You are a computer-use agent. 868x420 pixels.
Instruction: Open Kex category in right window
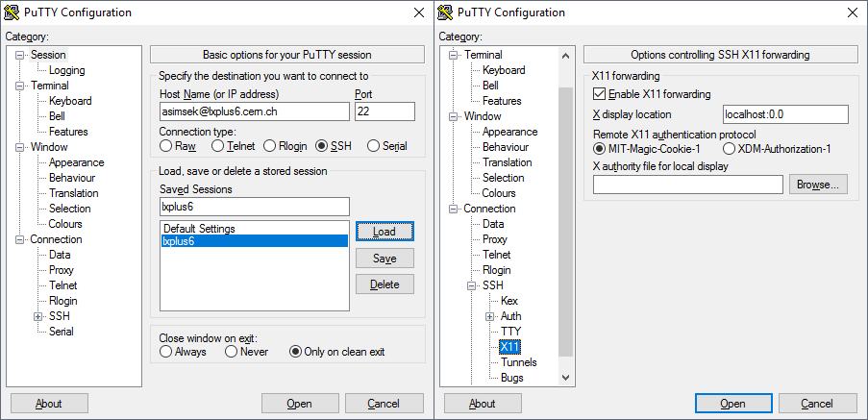509,301
